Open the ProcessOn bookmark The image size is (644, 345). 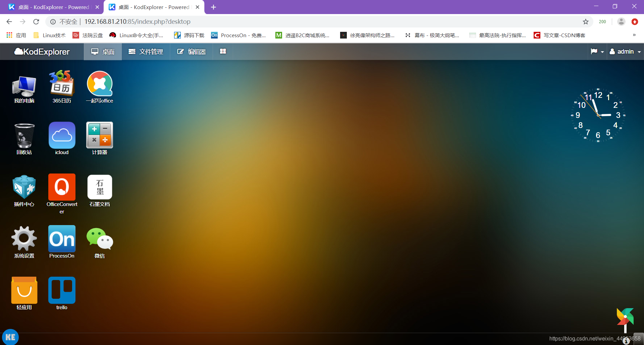tap(238, 35)
